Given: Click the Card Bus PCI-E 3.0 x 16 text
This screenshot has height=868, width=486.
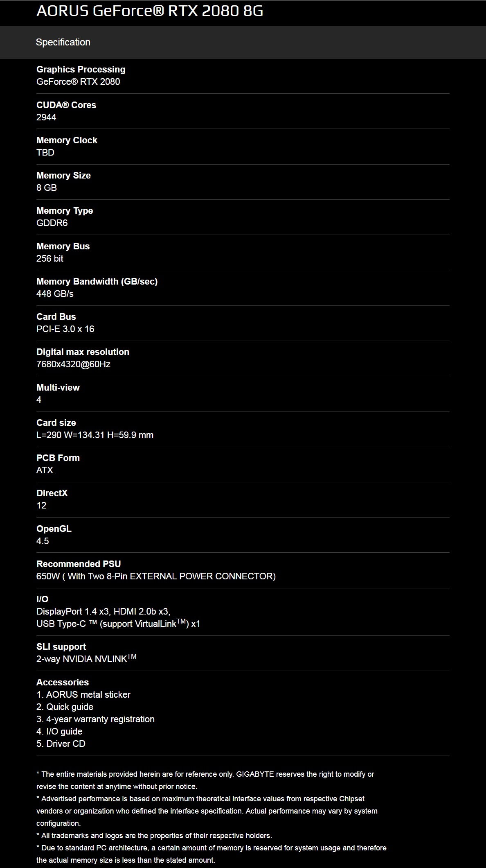Looking at the screenshot, I should tap(65, 329).
